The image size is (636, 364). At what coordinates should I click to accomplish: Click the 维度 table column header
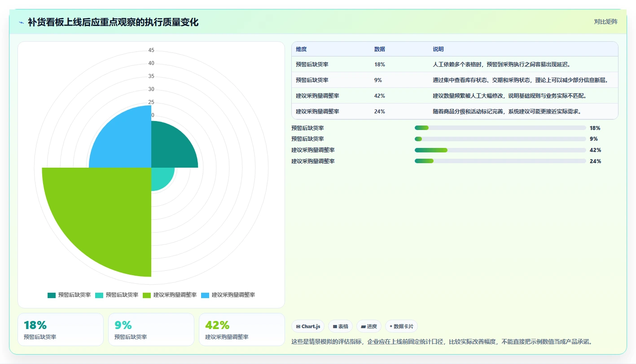(x=301, y=49)
